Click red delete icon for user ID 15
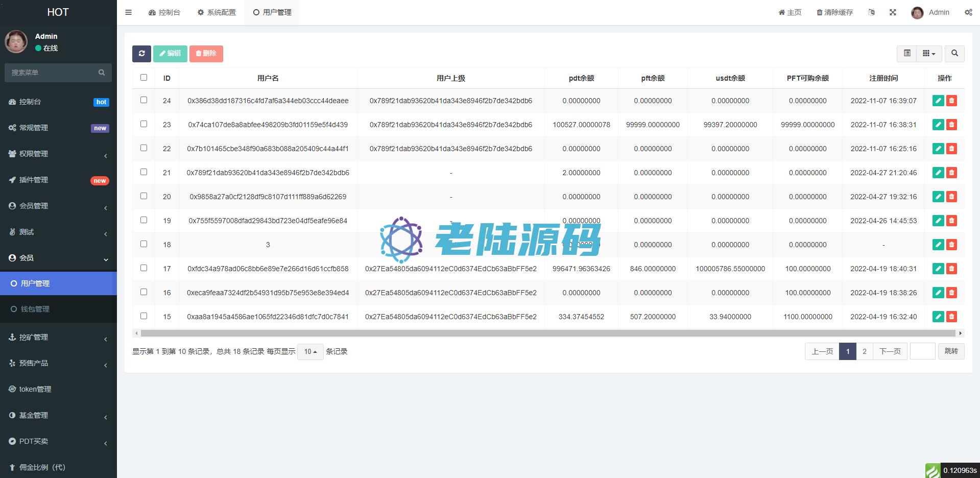Screen dimensions: 980x478 click(951, 317)
